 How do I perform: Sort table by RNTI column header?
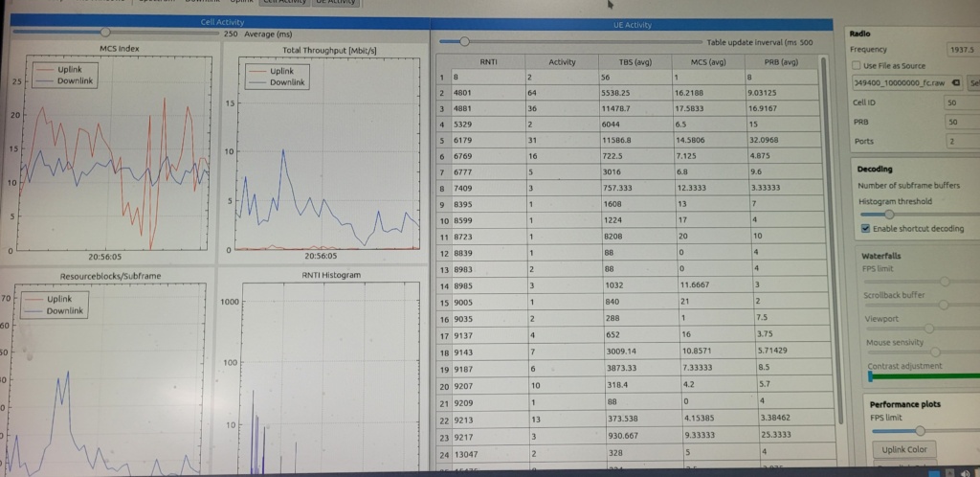click(487, 62)
